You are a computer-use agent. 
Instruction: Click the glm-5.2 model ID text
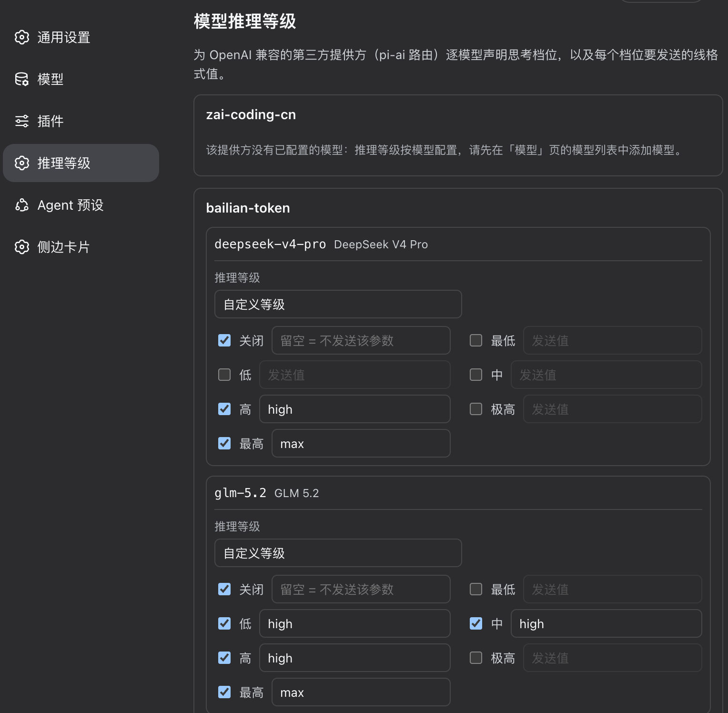[241, 493]
